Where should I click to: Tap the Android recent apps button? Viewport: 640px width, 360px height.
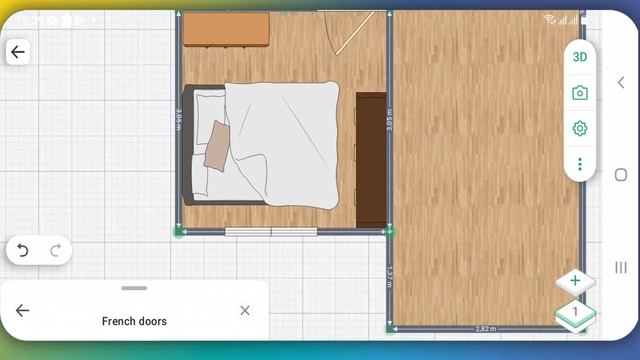tap(621, 267)
